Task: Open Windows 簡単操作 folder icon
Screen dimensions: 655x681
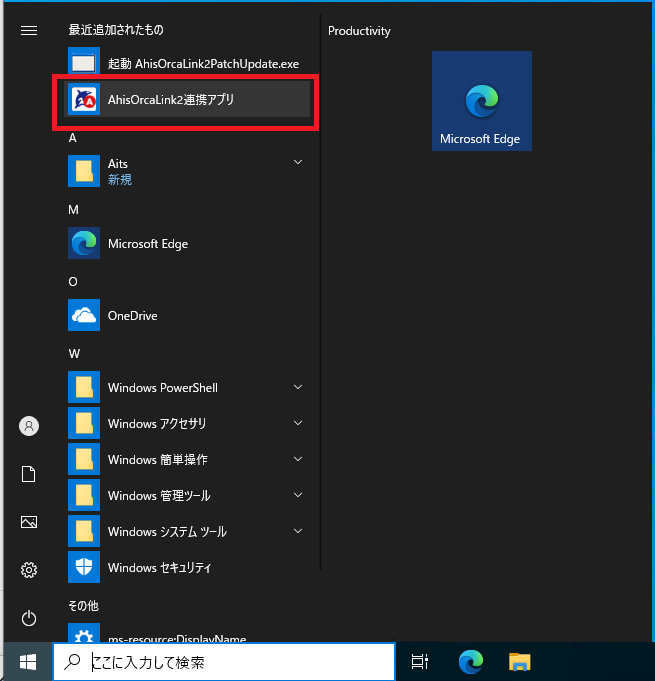Action: point(84,460)
